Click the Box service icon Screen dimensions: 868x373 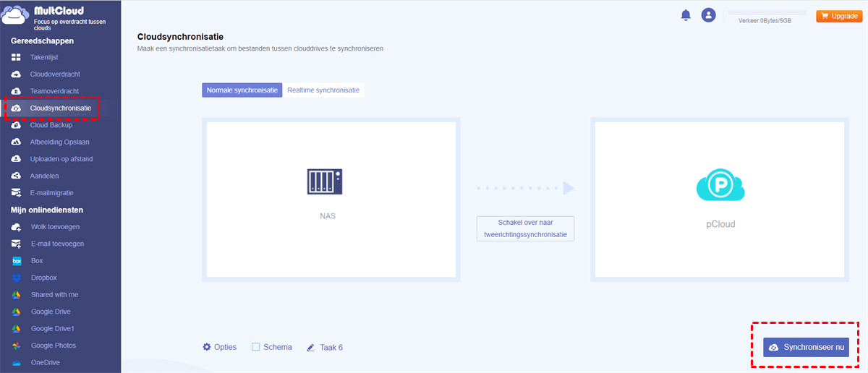tap(16, 261)
